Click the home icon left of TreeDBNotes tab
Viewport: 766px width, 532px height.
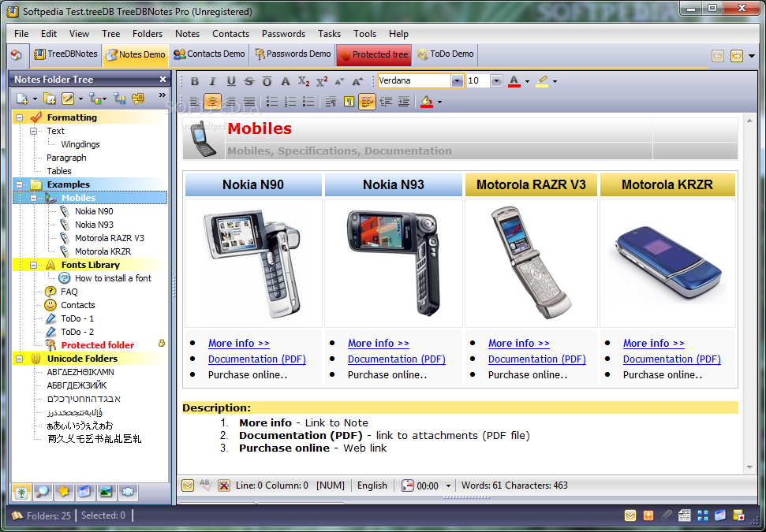pyautogui.click(x=16, y=54)
